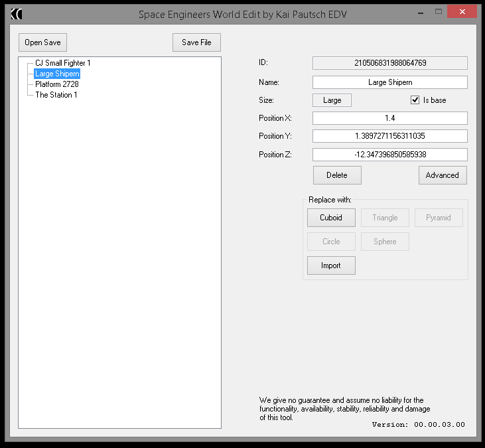Click the Version 00.00.03.00 text

pos(418,425)
